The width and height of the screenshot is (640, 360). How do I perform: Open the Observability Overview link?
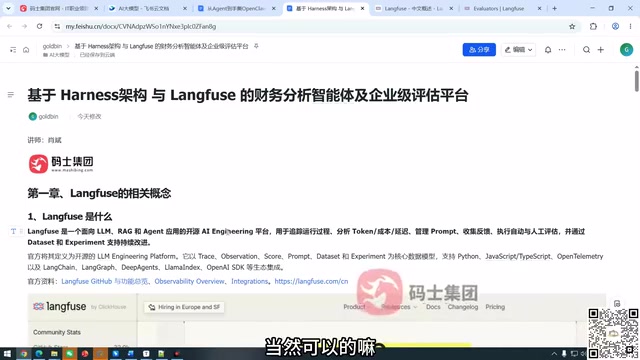(189, 281)
